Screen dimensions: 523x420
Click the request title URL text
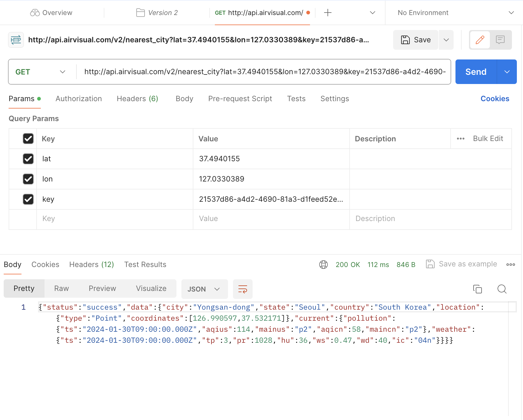199,40
